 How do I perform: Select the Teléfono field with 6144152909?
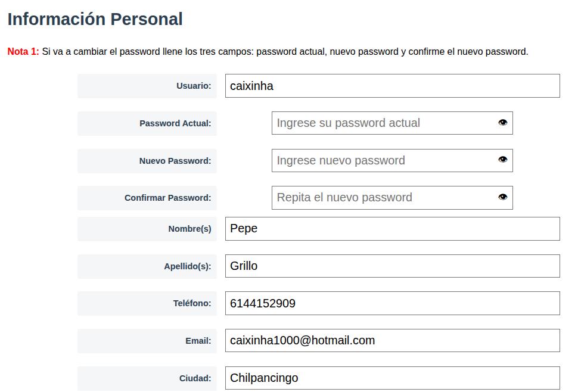392,303
